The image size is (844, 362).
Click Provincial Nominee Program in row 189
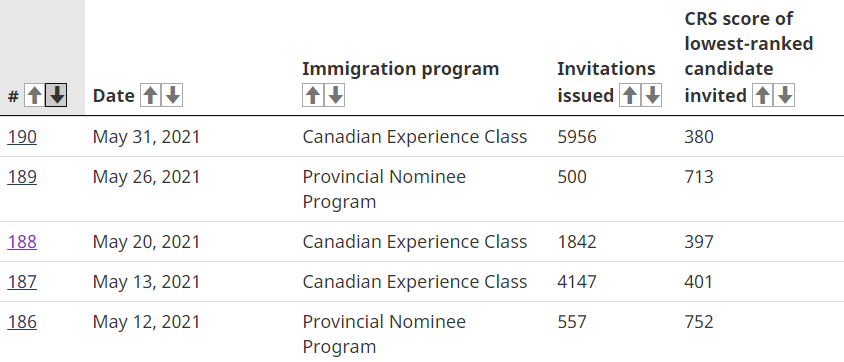(384, 189)
